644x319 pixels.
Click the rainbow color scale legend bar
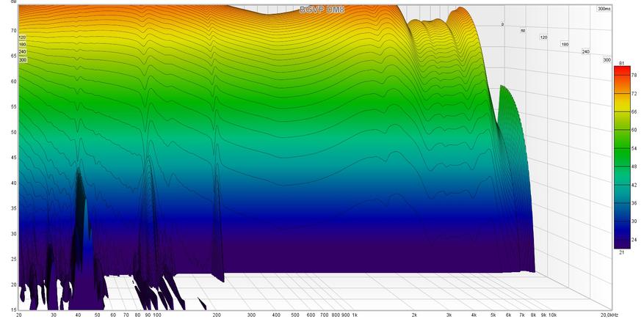(x=622, y=158)
